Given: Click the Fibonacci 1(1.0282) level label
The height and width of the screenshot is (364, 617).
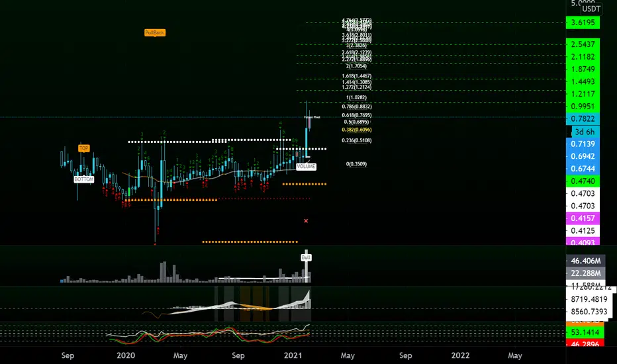Looking at the screenshot, I should 357,97.
